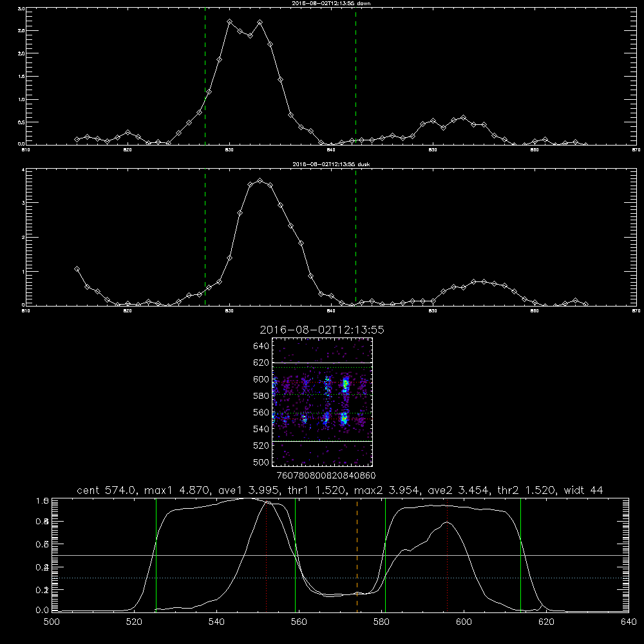
Task: Click the dawn plot title text
Action: click(331, 3)
